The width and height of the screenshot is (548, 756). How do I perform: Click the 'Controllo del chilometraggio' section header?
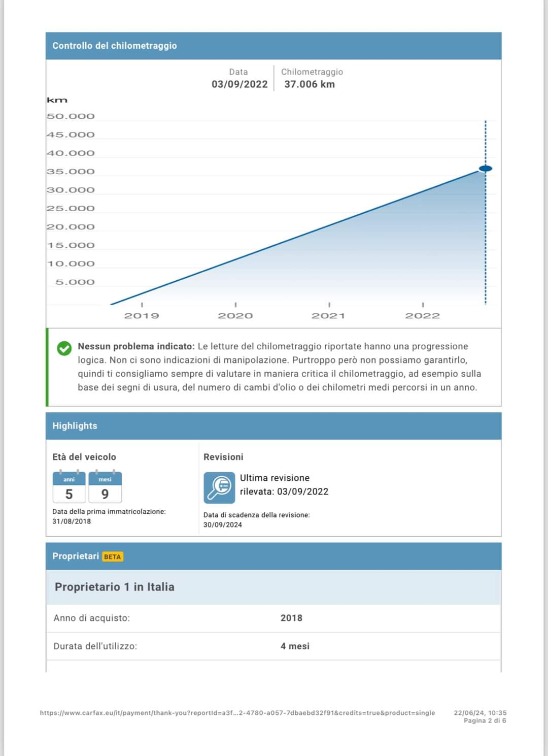(x=115, y=46)
